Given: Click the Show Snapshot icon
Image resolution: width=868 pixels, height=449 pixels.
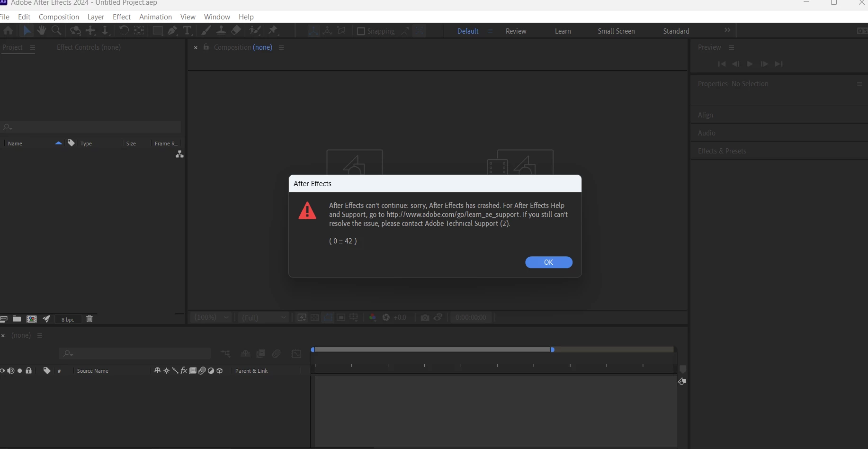Looking at the screenshot, I should click(x=438, y=317).
